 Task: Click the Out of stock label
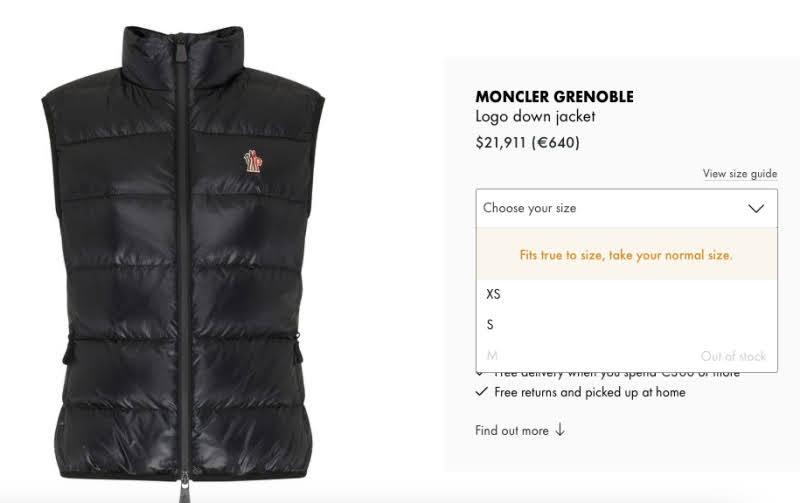coord(733,356)
